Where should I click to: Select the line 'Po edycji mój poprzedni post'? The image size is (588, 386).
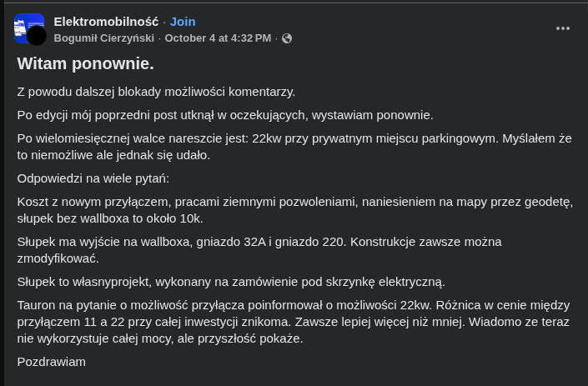tap(225, 115)
